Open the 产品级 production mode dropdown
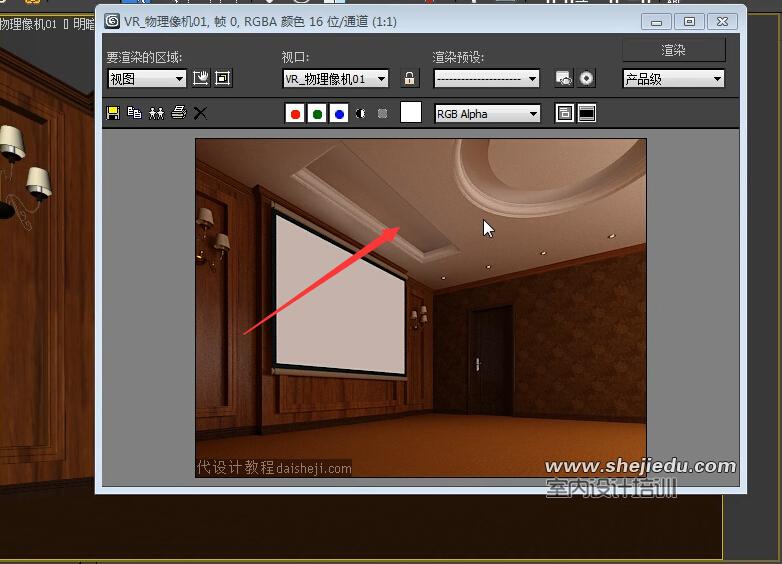The height and width of the screenshot is (564, 782). pyautogui.click(x=673, y=79)
